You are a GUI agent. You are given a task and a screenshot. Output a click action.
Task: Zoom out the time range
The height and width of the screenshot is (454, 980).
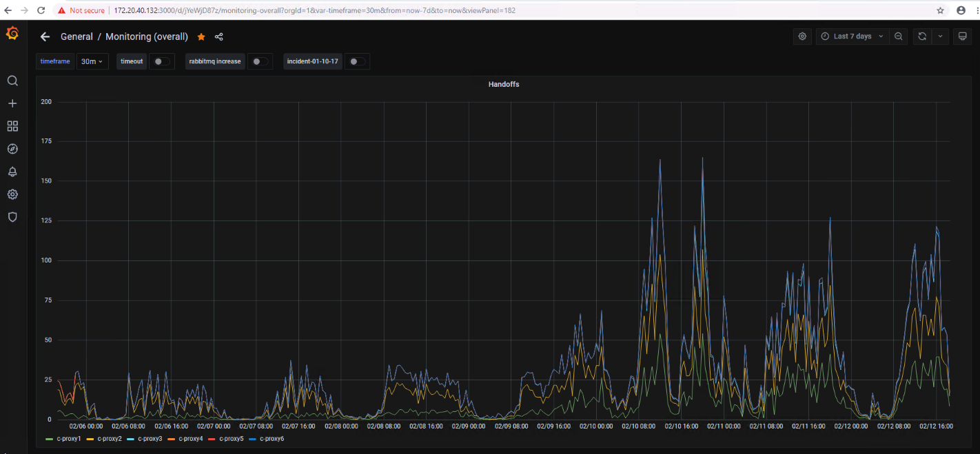(x=899, y=37)
